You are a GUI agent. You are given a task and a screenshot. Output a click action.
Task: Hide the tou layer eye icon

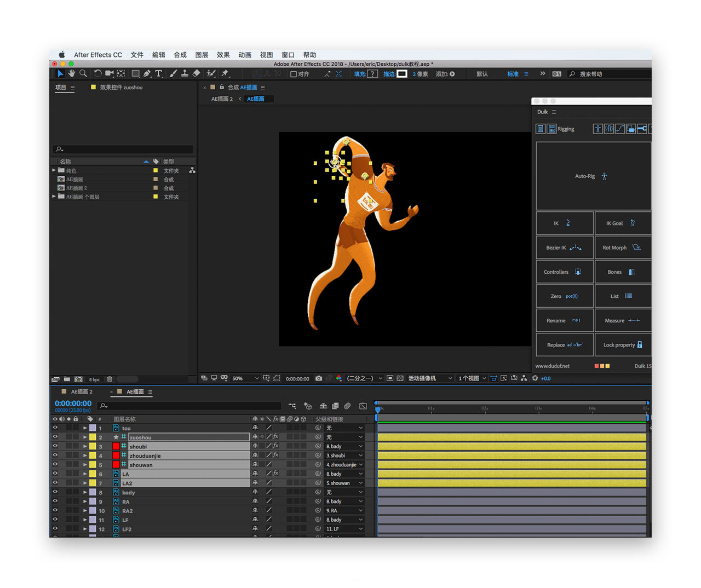(55, 428)
